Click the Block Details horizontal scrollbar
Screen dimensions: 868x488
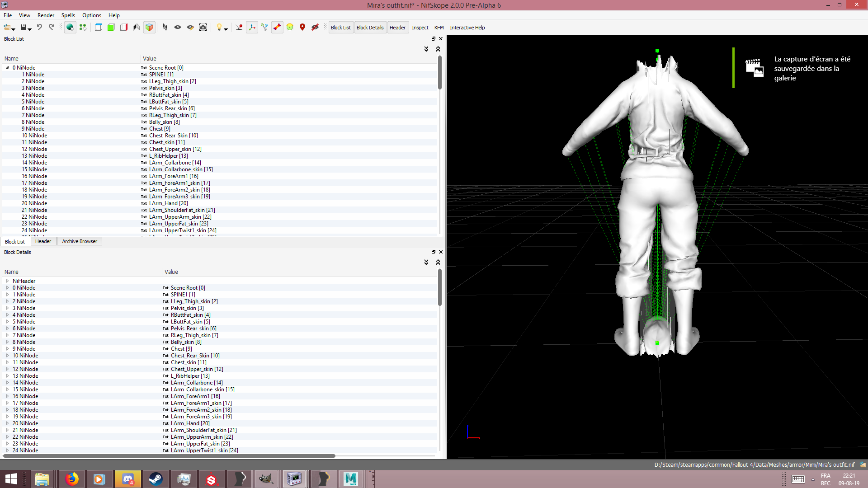point(169,456)
